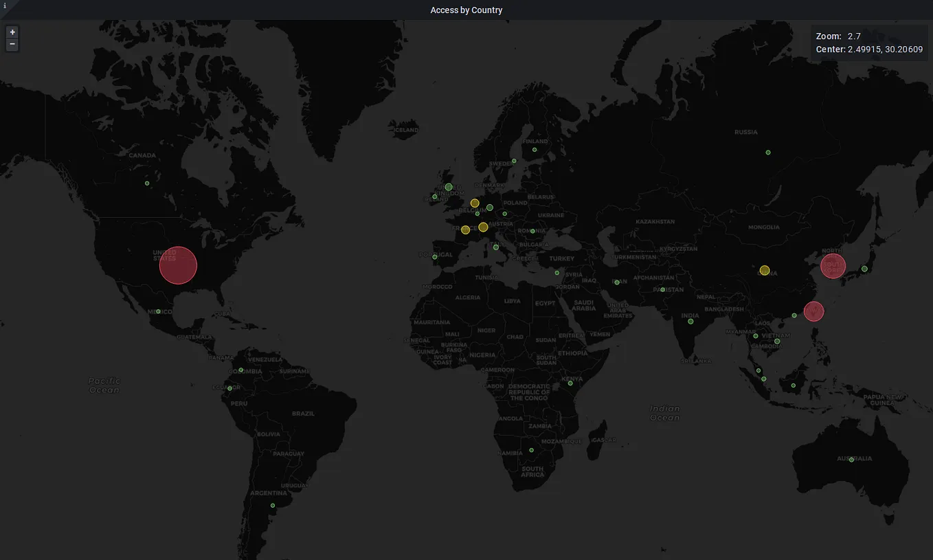Screen dimensions: 933x560
Task: Select the green Romania marker
Action: point(532,231)
